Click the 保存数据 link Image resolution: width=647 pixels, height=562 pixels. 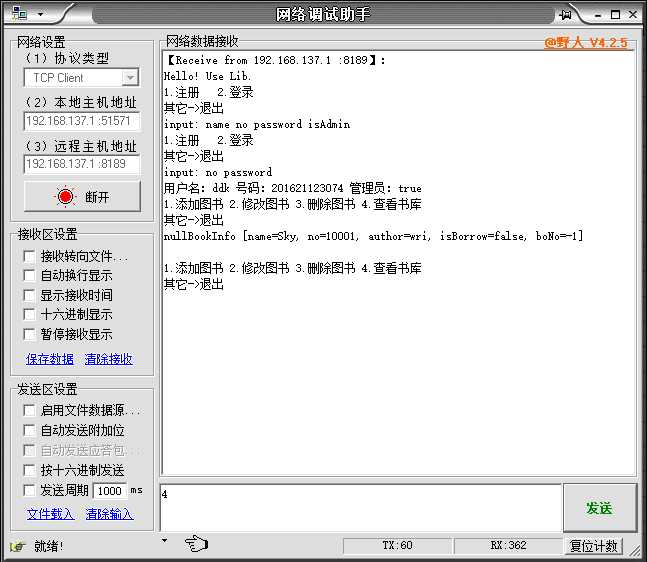pyautogui.click(x=50, y=359)
